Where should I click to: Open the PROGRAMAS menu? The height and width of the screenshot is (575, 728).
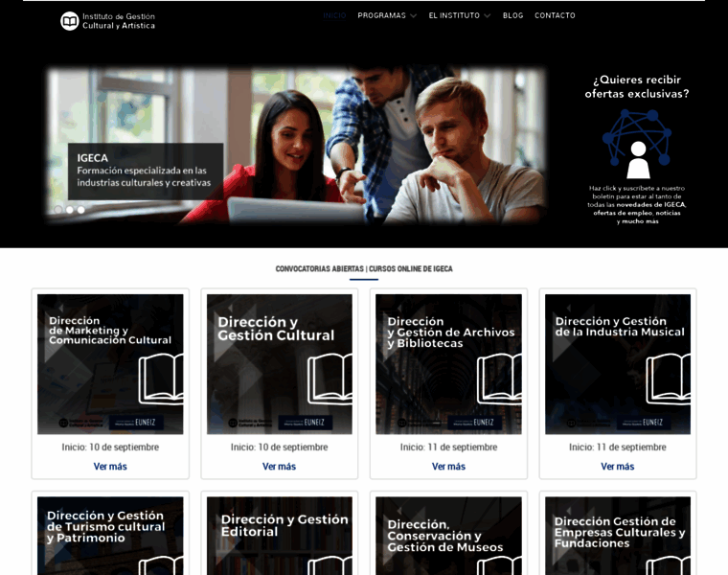[x=381, y=15]
